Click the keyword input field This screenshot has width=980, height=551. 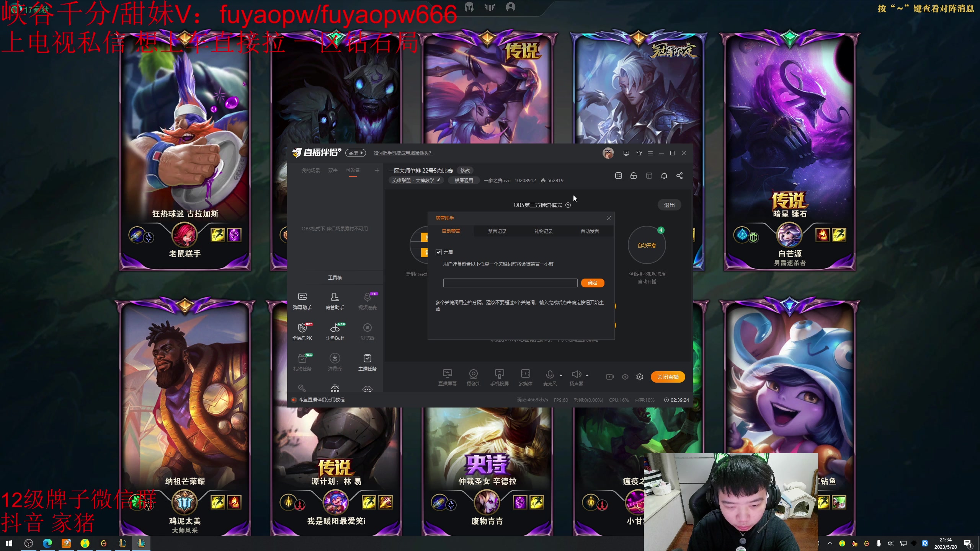tap(510, 283)
